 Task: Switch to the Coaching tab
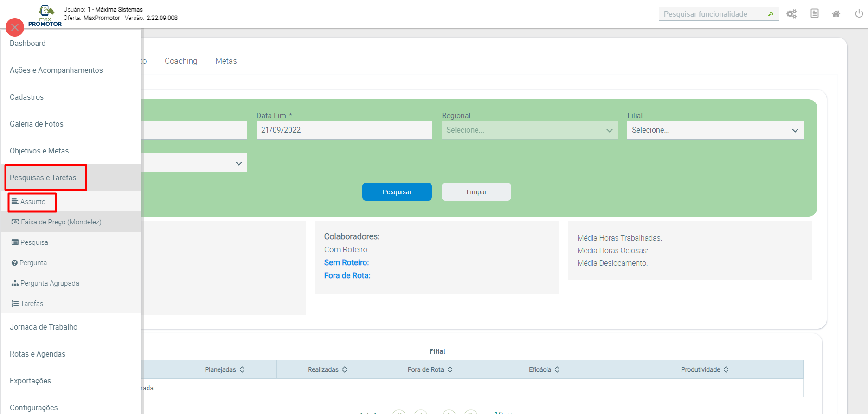(x=181, y=61)
